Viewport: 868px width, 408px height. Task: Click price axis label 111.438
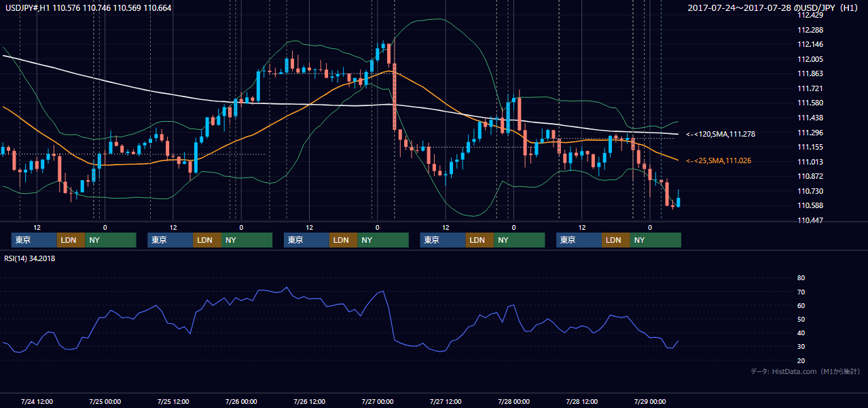pos(811,118)
